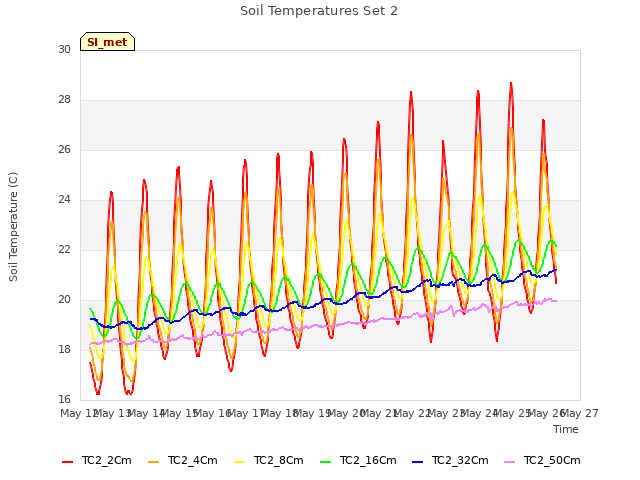Toggle the TC2_16Cm legend entry
640x480 pixels.
[358, 460]
